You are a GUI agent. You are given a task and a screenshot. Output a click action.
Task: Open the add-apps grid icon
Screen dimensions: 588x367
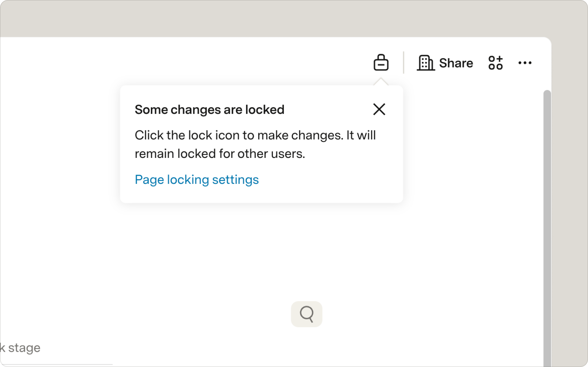click(x=495, y=63)
